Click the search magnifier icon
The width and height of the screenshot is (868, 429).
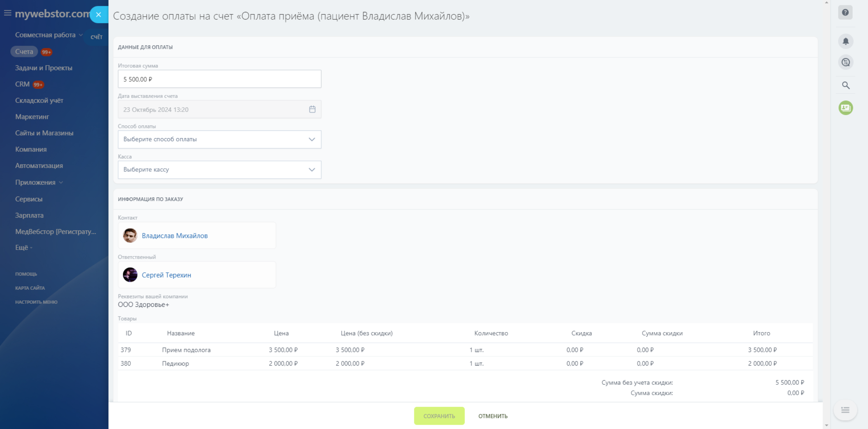click(845, 85)
